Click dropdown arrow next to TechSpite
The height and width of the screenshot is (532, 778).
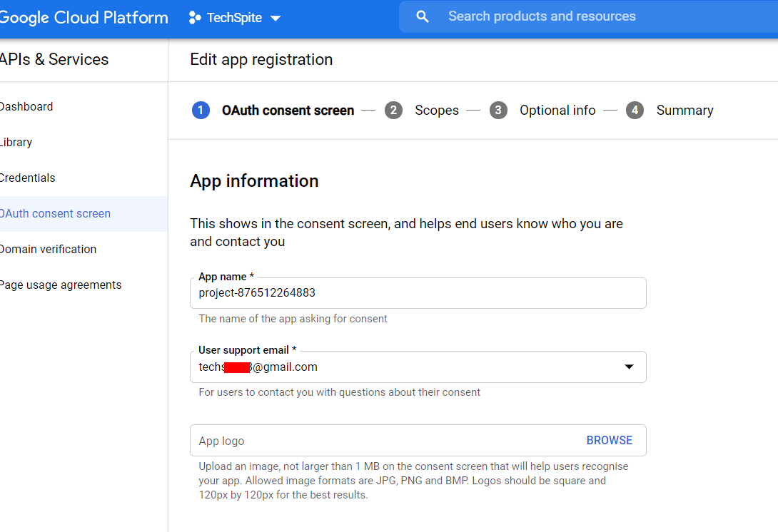click(x=276, y=19)
